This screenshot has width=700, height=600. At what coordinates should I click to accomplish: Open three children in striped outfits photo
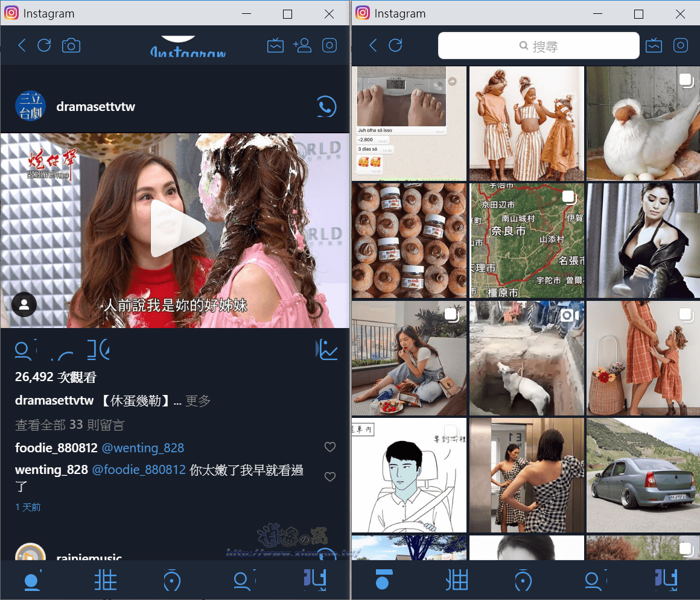(x=527, y=124)
